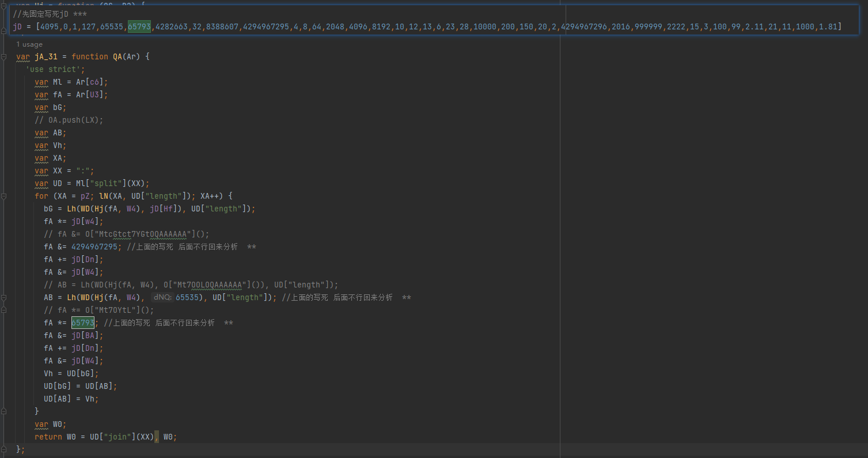The height and width of the screenshot is (458, 868).
Task: Click the line UD[bG] = UD[AB];
Action: point(81,386)
